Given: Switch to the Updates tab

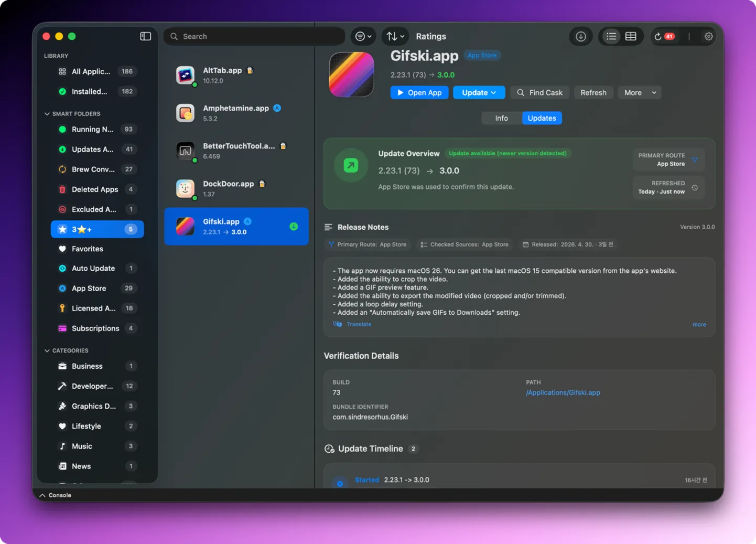Looking at the screenshot, I should (542, 118).
